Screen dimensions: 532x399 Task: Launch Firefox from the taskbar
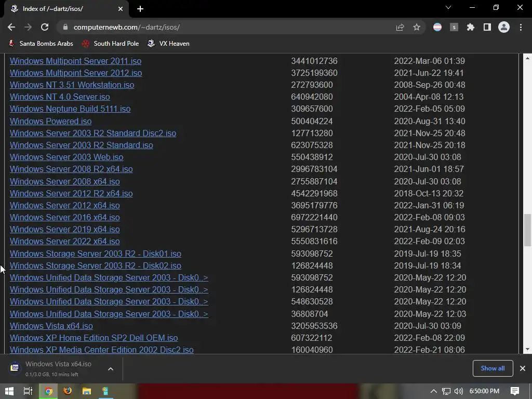click(x=68, y=391)
